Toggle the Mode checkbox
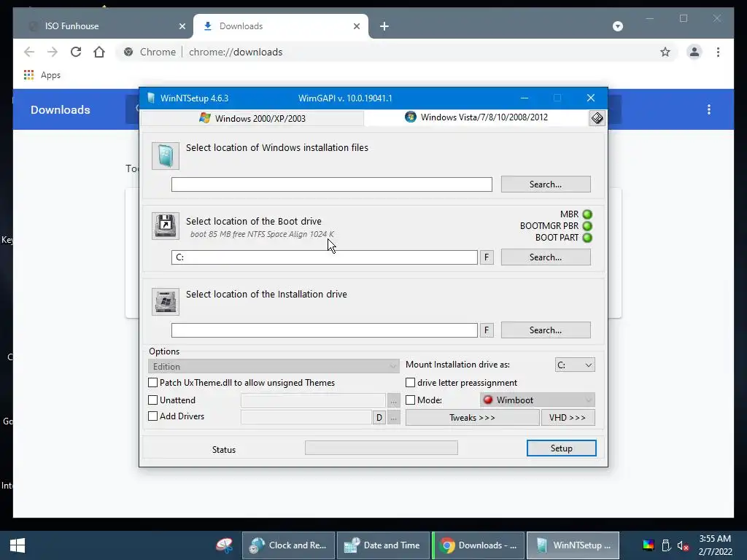The width and height of the screenshot is (747, 560). point(410,400)
